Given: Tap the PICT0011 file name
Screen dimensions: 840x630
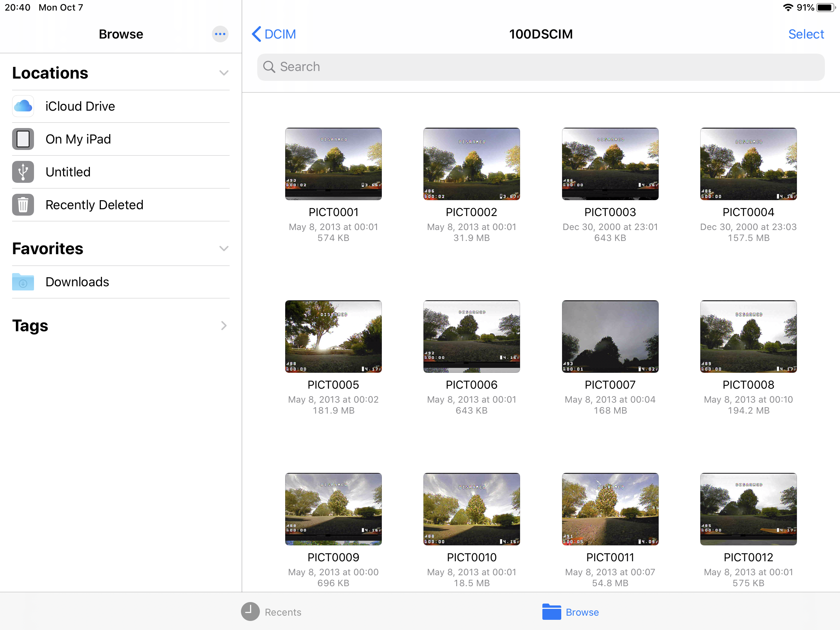Looking at the screenshot, I should click(610, 557).
